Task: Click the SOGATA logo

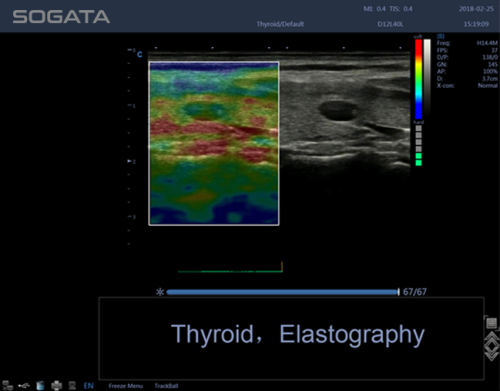Action: coord(61,17)
